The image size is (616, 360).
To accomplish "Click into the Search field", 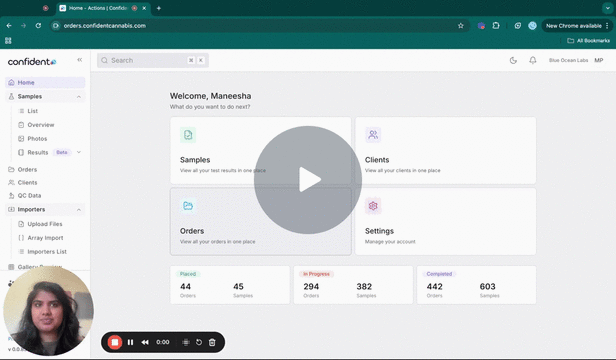I will coord(153,60).
